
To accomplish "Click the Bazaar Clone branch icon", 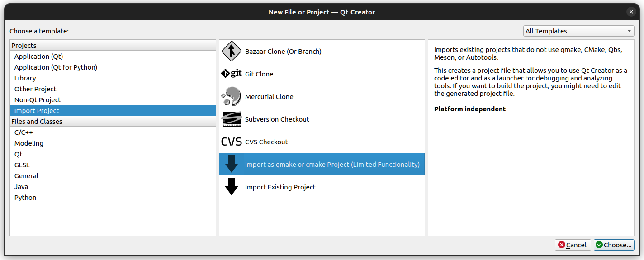I will (x=232, y=51).
